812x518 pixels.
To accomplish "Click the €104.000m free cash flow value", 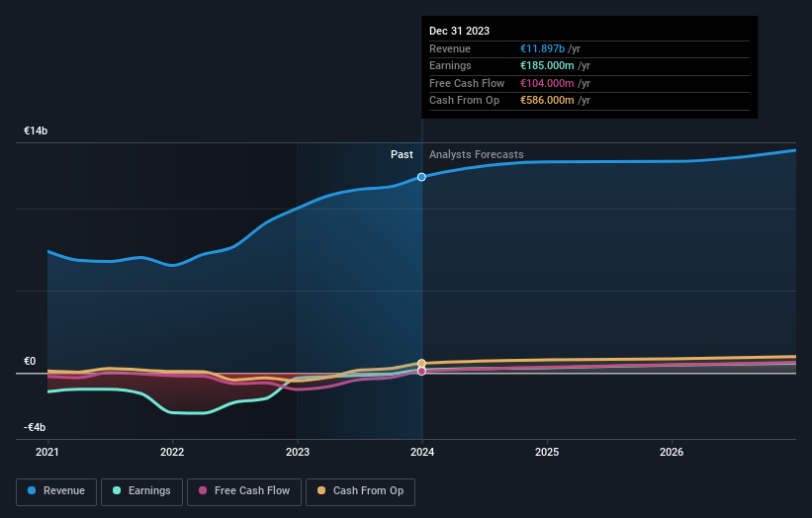I will click(547, 83).
